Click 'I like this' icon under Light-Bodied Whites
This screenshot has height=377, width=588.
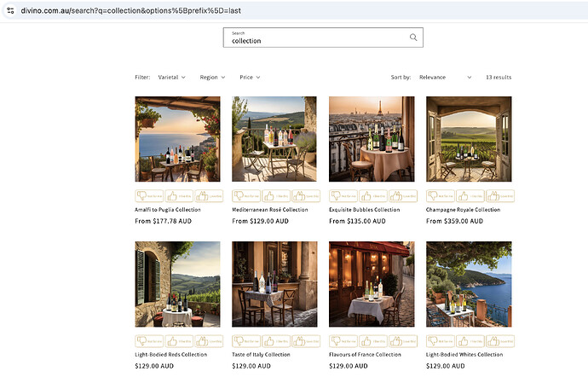click(469, 341)
